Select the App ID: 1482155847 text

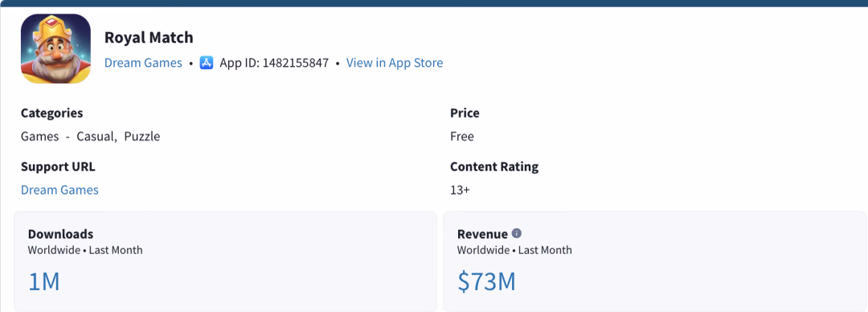point(275,63)
